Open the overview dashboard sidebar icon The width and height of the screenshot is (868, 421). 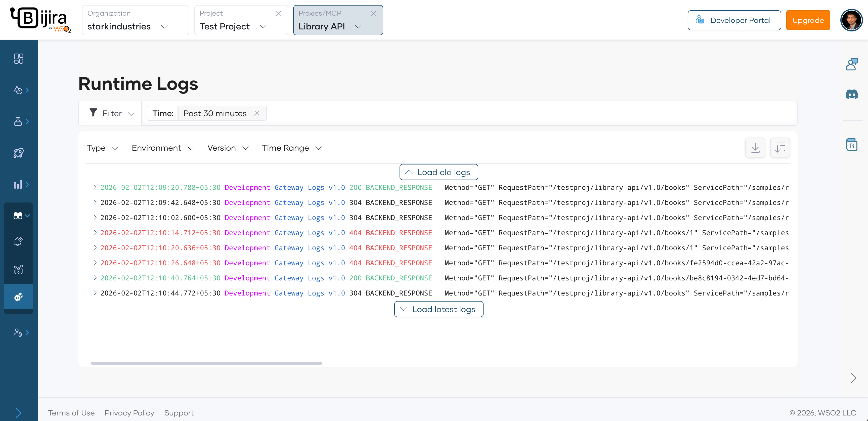pos(19,59)
